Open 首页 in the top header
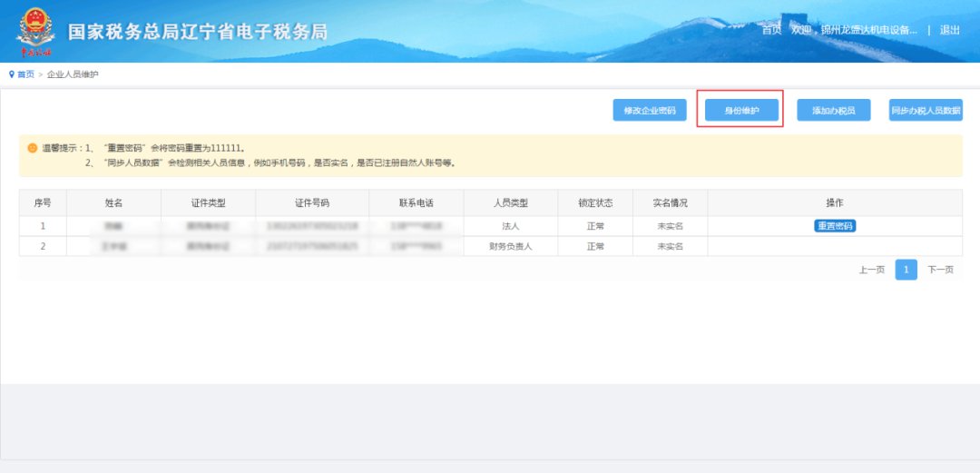The height and width of the screenshot is (473, 980). coord(771,30)
